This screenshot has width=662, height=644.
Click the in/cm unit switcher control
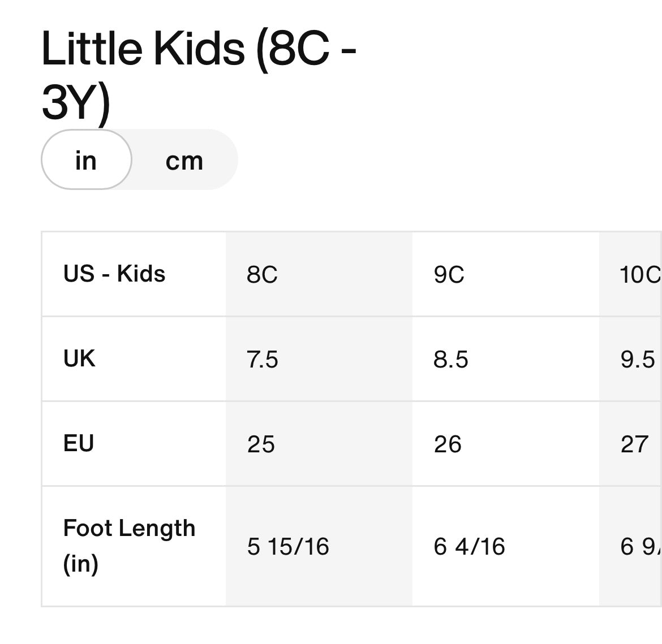coord(139,160)
